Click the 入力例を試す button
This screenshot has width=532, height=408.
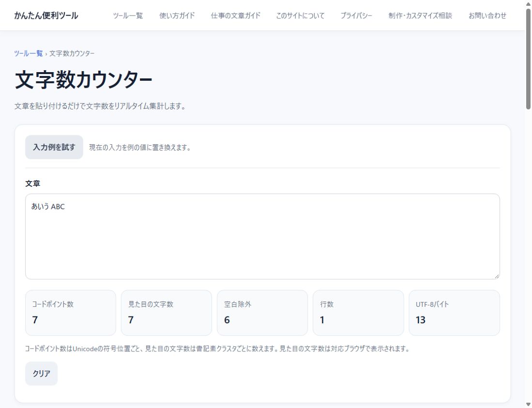pyautogui.click(x=54, y=147)
